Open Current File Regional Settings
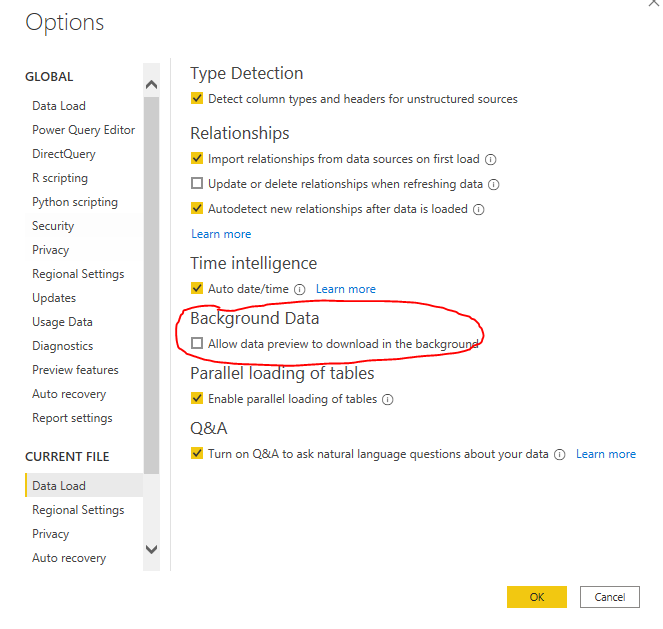Image resolution: width=663 pixels, height=629 pixels. pyautogui.click(x=78, y=510)
